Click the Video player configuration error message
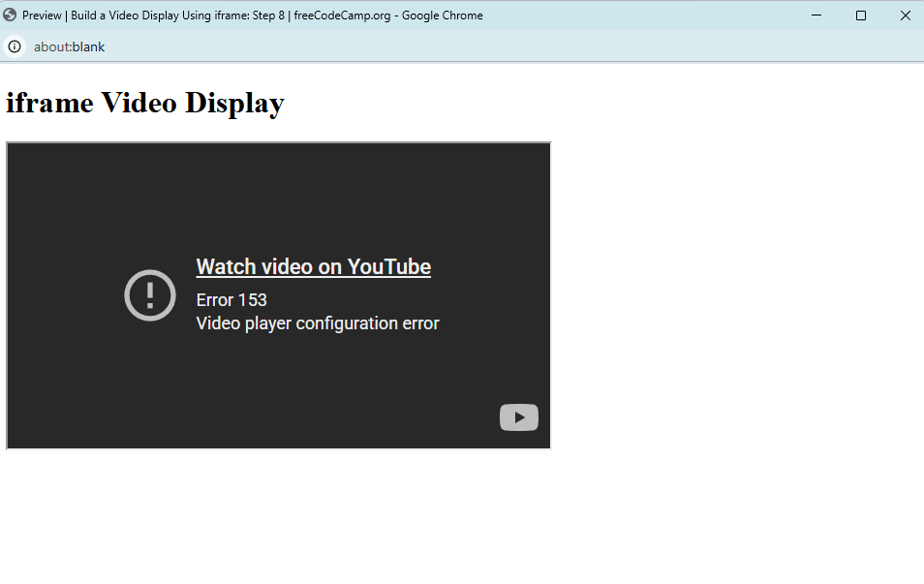 tap(318, 323)
